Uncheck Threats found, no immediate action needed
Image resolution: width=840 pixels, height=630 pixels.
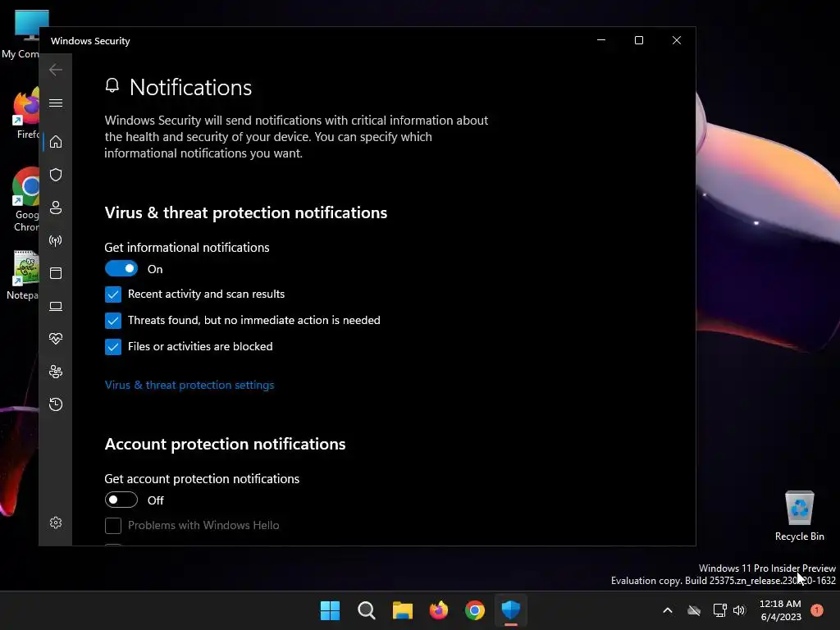113,321
